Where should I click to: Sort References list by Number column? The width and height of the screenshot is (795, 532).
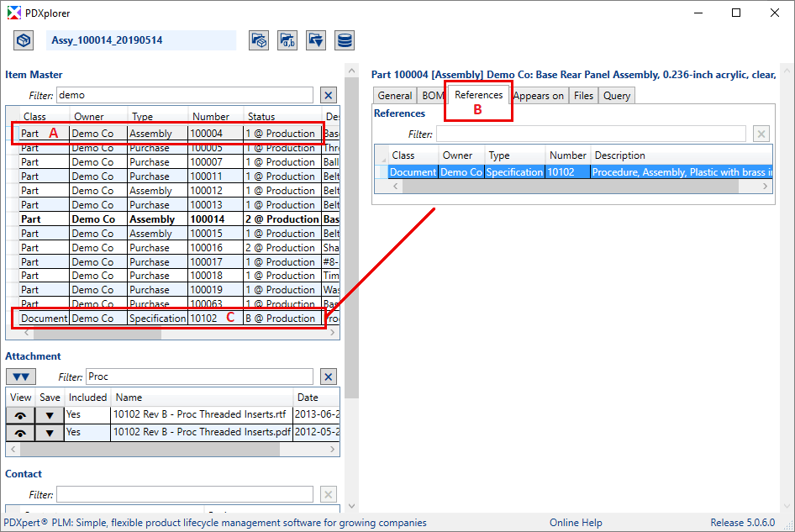568,155
